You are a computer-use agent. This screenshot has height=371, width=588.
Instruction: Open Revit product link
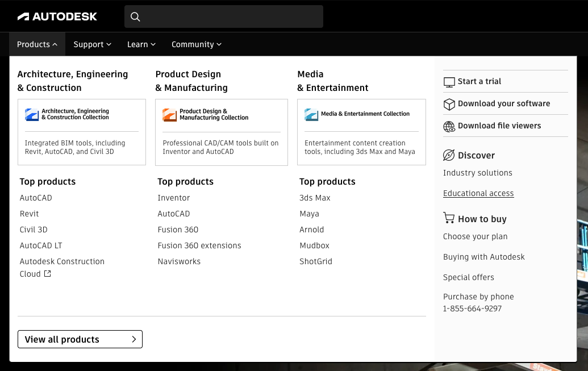[29, 214]
